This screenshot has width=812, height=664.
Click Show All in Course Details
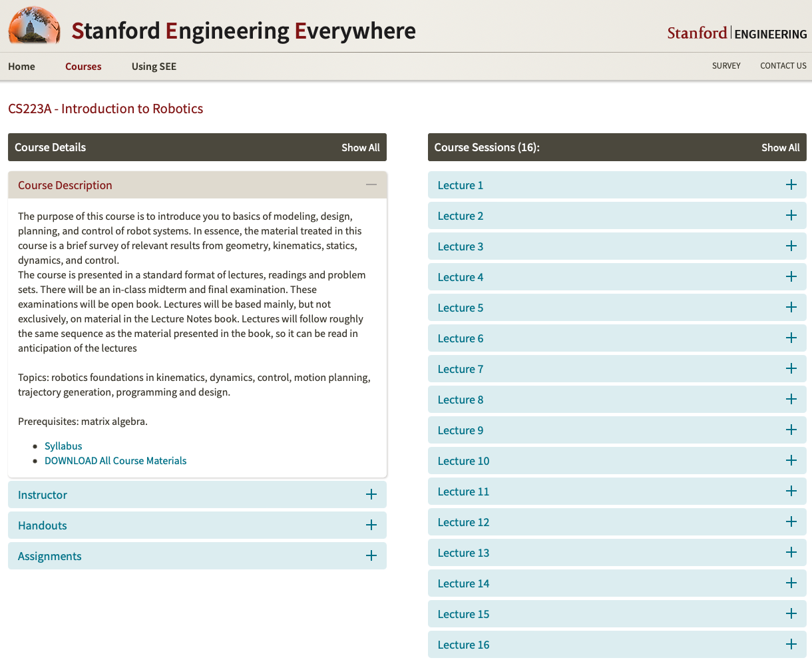(x=361, y=148)
